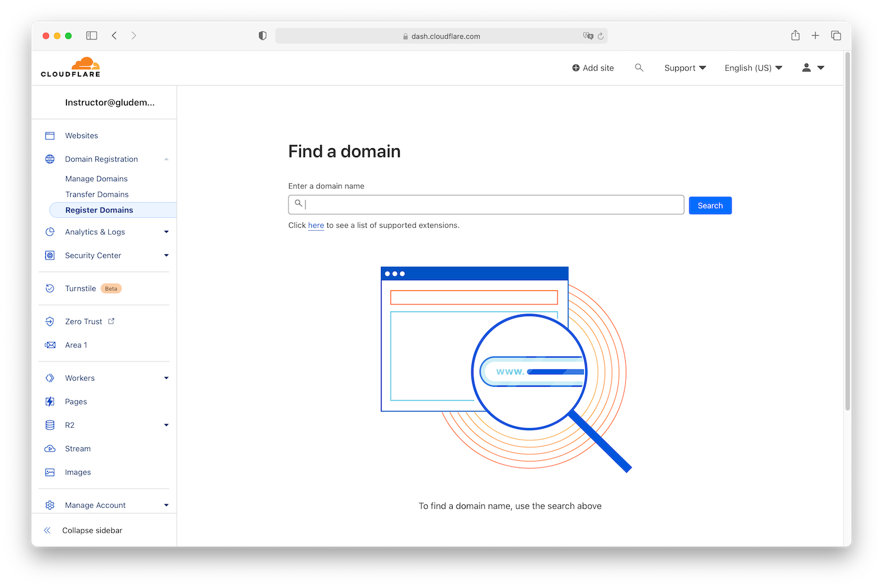883x588 pixels.
Task: Go back with the Safari back arrow
Action: tap(114, 36)
